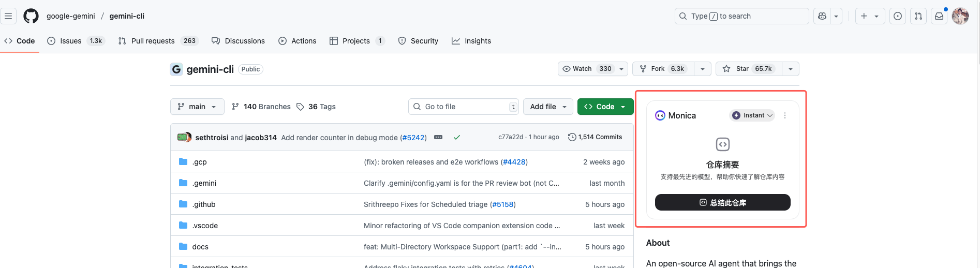
Task: Open 'Minor refactoring of VS Code' commit message
Action: (x=462, y=226)
